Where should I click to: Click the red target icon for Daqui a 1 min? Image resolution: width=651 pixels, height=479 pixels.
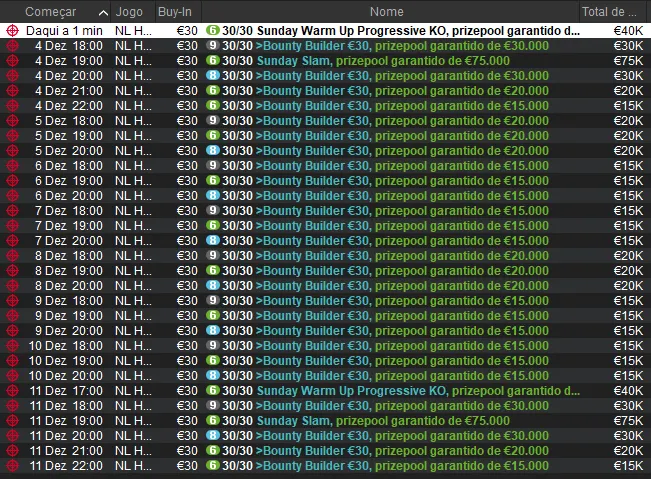(12, 31)
